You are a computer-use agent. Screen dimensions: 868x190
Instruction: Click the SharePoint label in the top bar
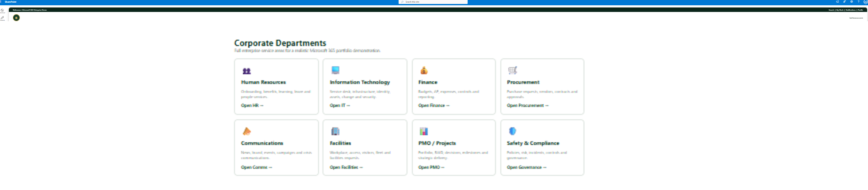tap(11, 2)
